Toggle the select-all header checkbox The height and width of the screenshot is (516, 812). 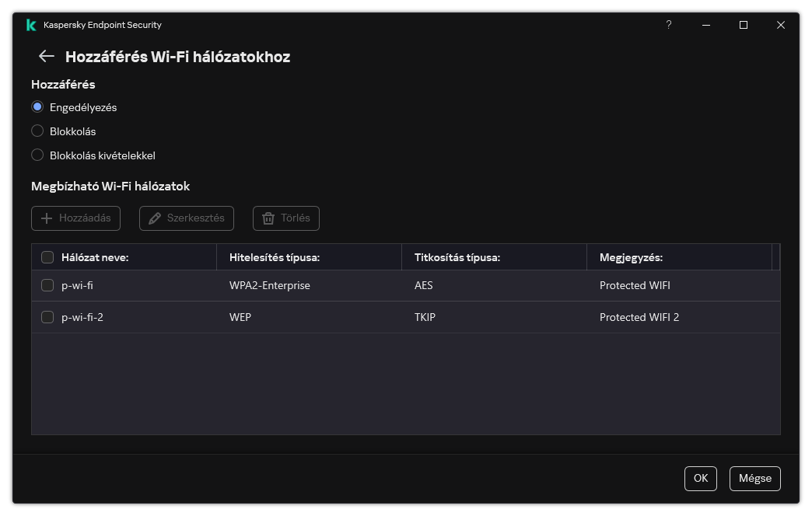pos(47,257)
